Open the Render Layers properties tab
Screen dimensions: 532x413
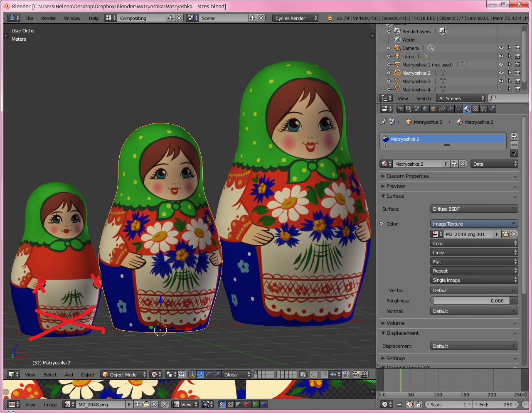409,109
